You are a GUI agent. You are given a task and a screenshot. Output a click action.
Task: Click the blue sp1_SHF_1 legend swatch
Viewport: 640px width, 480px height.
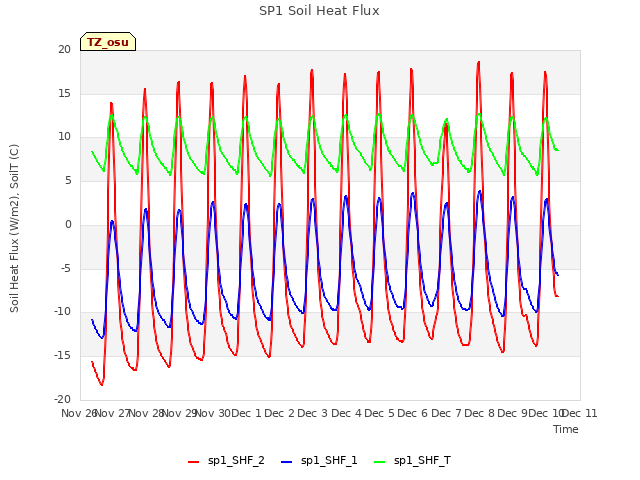coord(287,462)
